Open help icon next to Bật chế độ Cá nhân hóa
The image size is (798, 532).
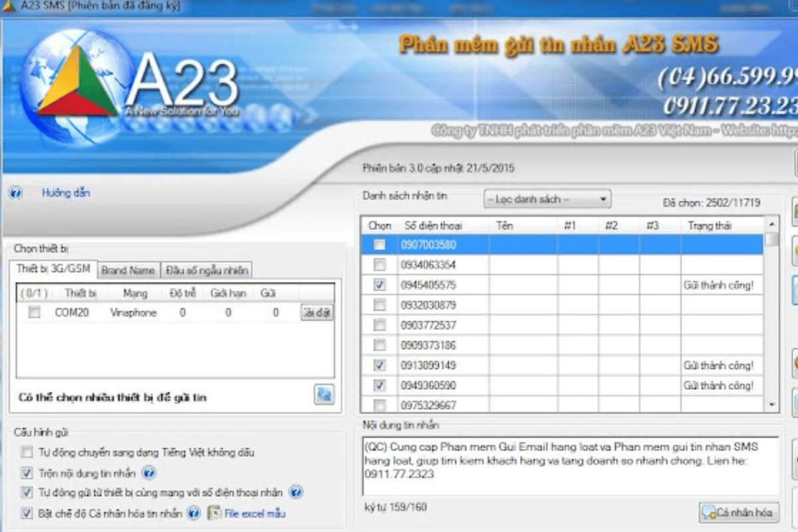tap(194, 513)
